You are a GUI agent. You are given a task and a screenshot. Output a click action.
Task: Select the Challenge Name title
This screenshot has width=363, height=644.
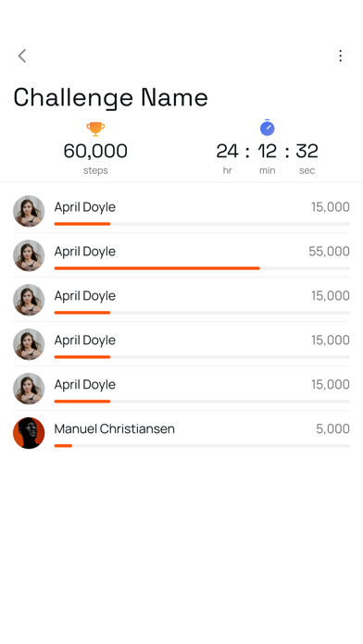[x=110, y=98]
